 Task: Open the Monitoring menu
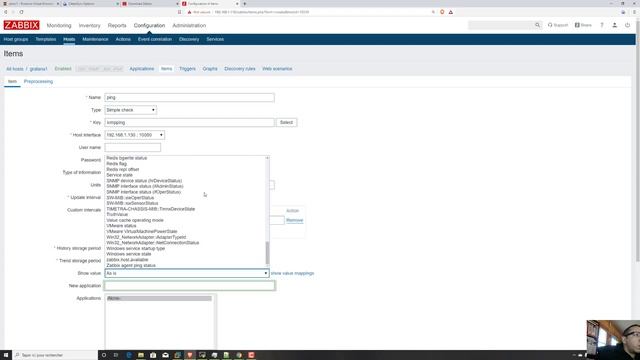click(59, 25)
